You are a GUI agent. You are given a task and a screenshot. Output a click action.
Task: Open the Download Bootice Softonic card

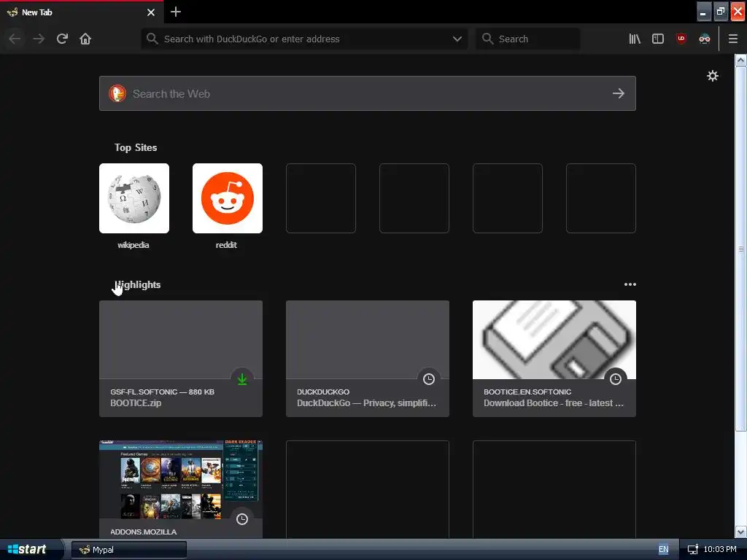click(554, 359)
